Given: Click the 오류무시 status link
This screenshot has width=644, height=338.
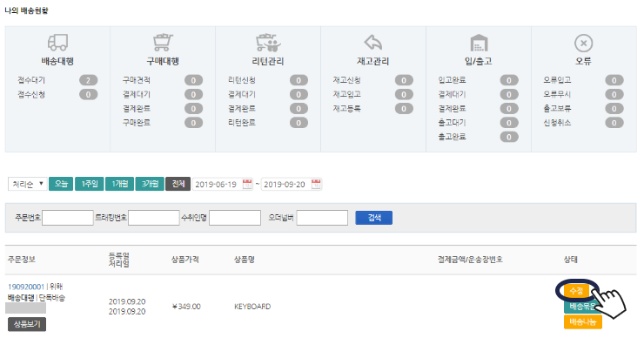Looking at the screenshot, I should 557,95.
